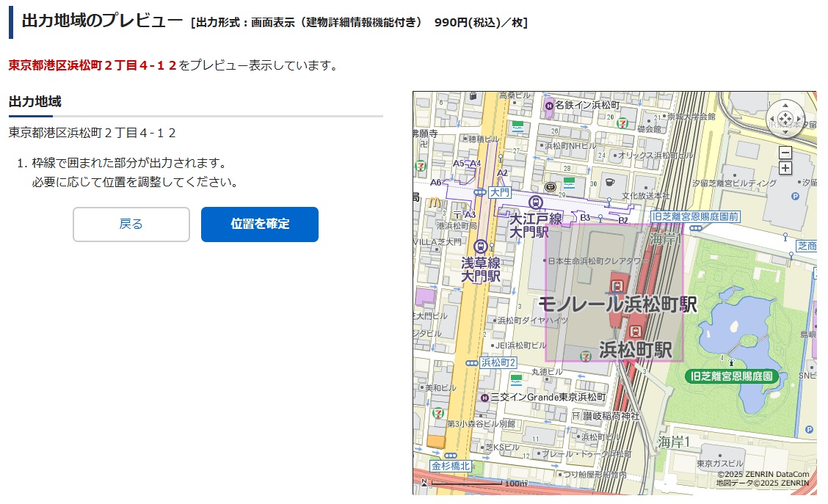The image size is (828, 504).
Task: Click parking icon near 汐留芝離宮ビルディング
Action: click(795, 197)
